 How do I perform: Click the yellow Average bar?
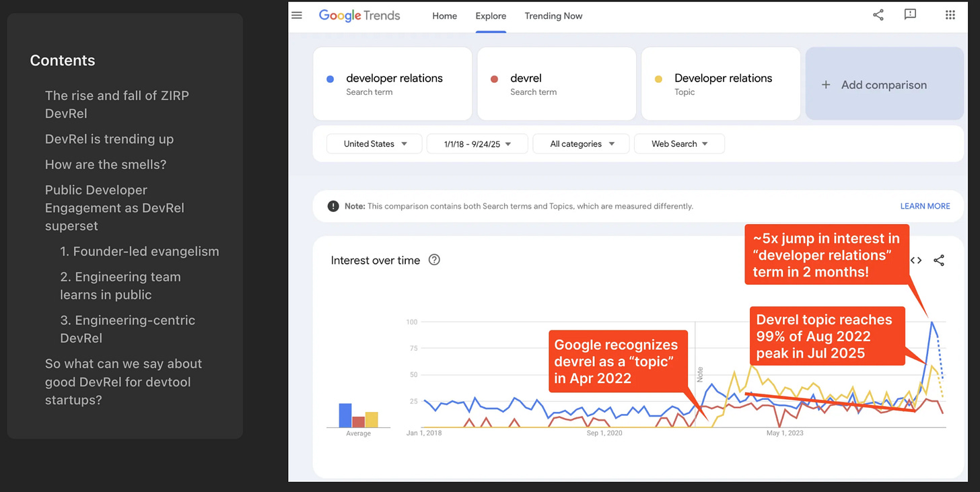[x=372, y=419]
